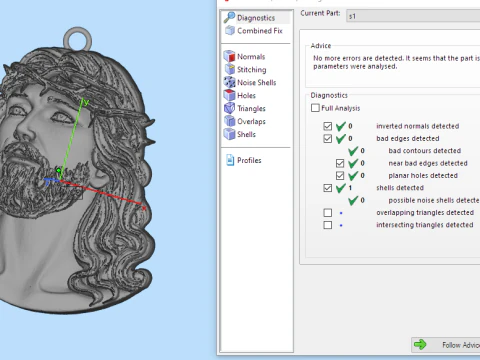
Task: Click the green Follow Advice arrow icon
Action: point(420,344)
